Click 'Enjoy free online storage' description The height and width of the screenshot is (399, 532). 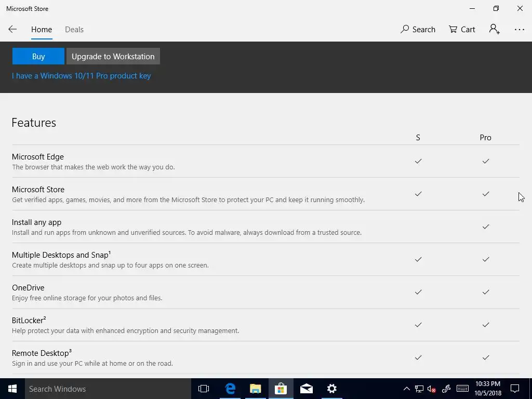click(87, 298)
